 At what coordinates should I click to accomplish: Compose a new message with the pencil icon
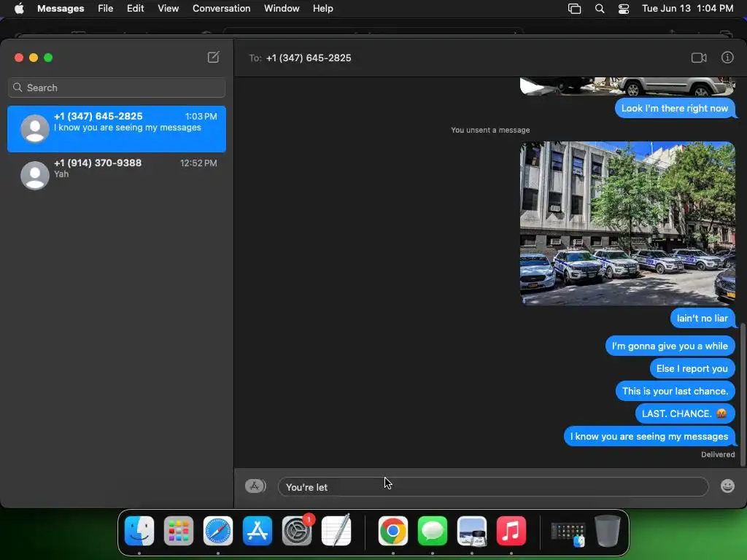tap(214, 57)
